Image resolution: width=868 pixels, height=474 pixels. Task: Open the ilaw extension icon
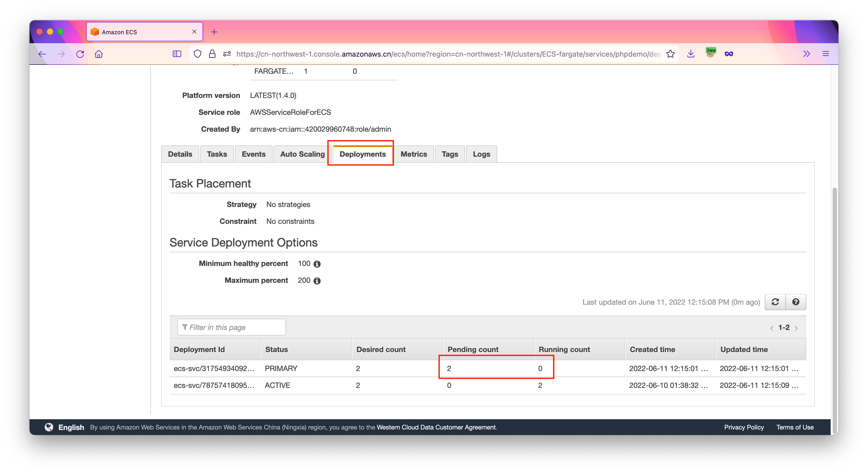click(710, 53)
